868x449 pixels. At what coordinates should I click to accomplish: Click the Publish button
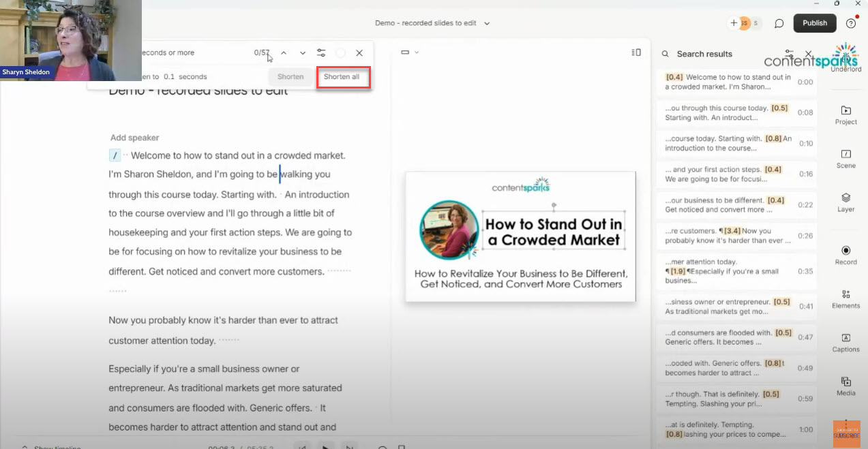coord(815,22)
